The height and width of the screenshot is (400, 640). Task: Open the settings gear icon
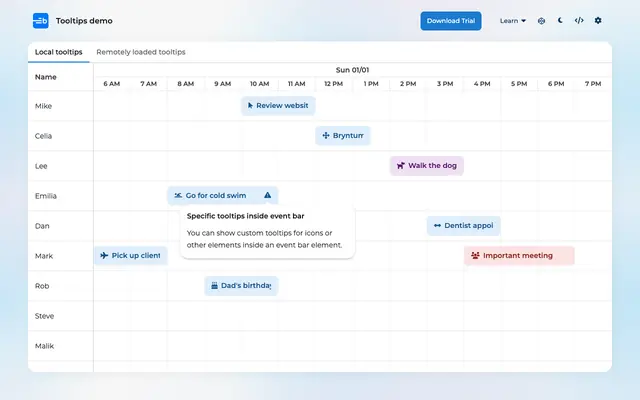click(598, 20)
